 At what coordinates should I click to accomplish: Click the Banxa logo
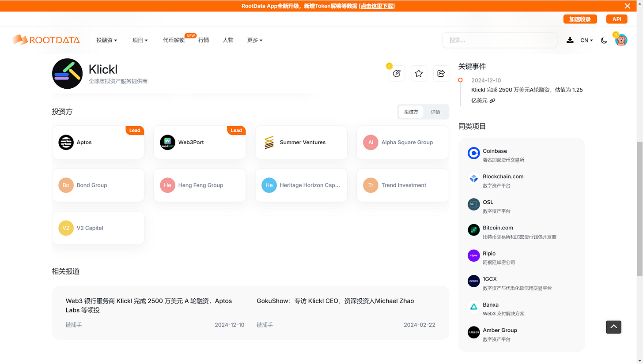pyautogui.click(x=473, y=307)
